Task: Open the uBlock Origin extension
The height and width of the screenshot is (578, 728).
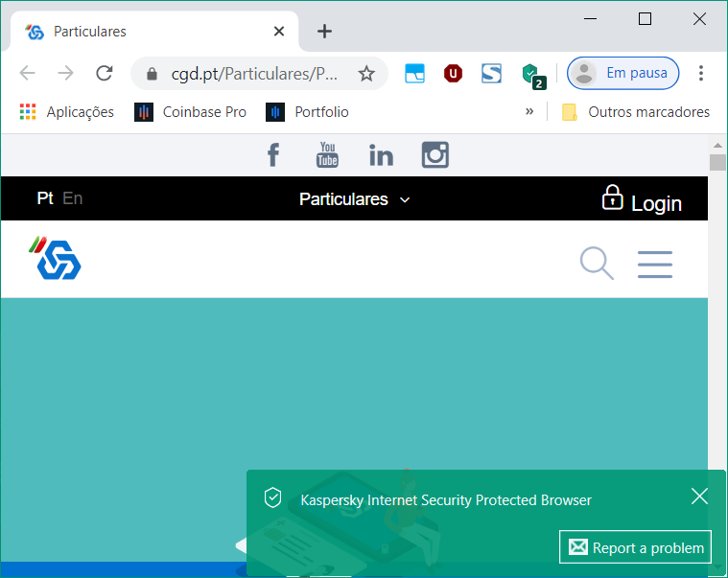Action: pos(453,73)
